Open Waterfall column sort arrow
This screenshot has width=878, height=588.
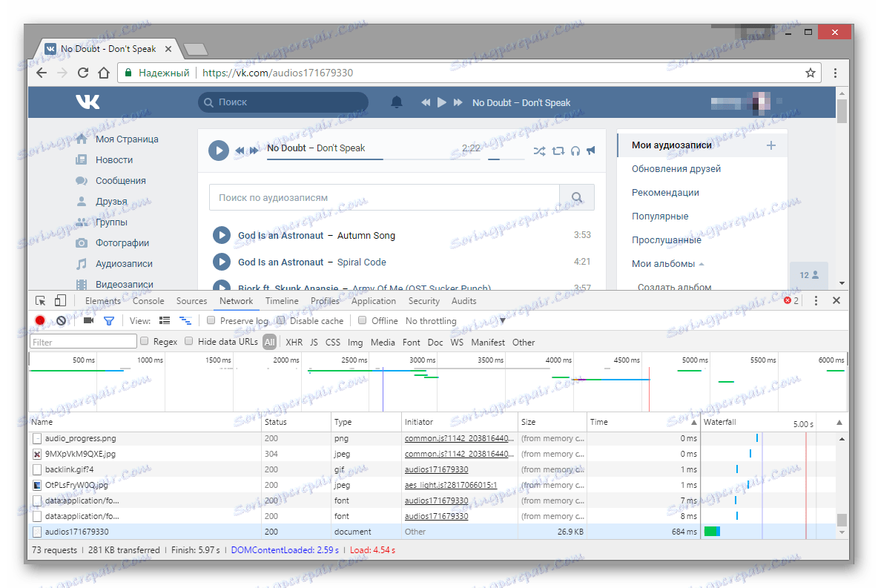pyautogui.click(x=839, y=423)
